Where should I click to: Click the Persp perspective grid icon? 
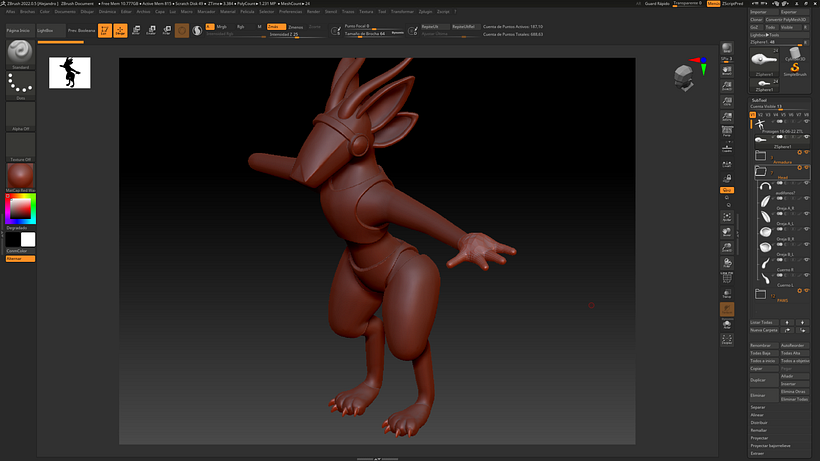[727, 132]
